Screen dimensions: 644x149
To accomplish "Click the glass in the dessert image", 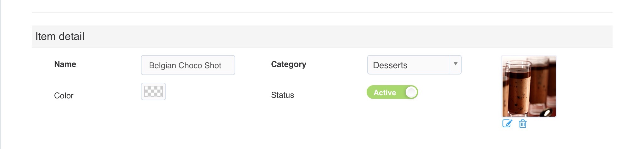I will click(516, 91).
